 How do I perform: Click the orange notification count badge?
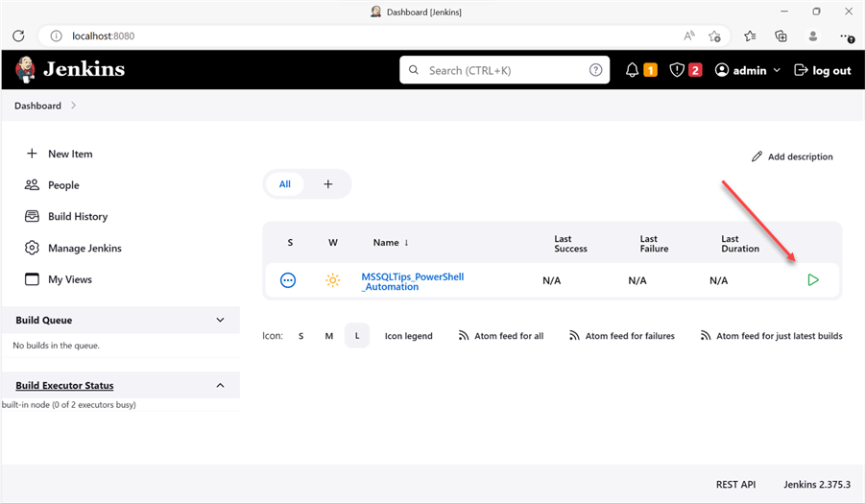[650, 70]
